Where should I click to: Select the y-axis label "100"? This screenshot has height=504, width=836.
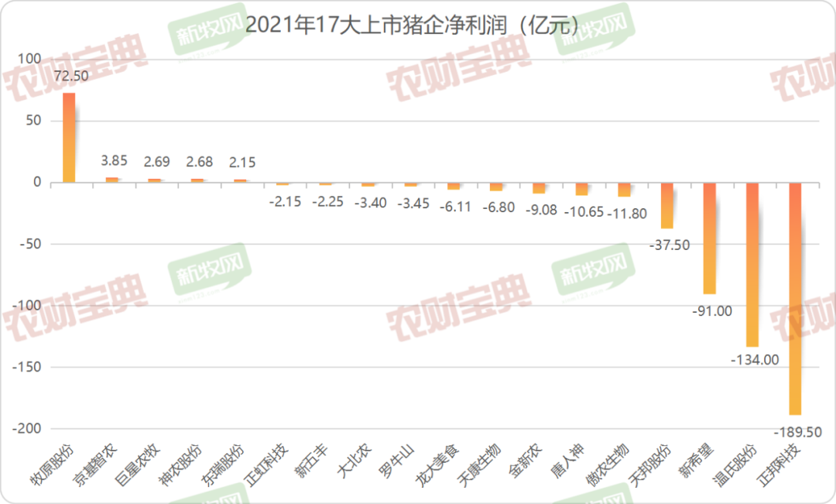29,59
